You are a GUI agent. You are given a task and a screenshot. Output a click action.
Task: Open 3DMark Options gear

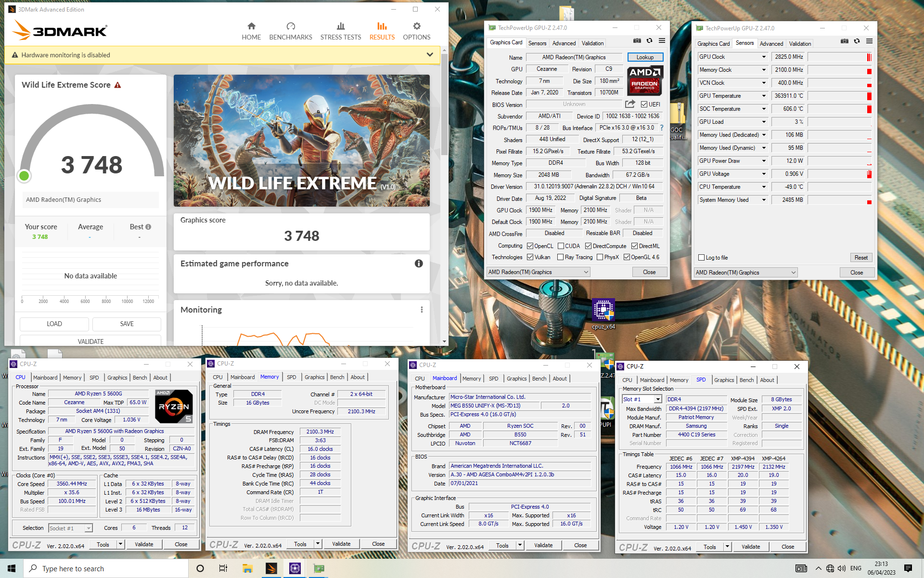[417, 31]
